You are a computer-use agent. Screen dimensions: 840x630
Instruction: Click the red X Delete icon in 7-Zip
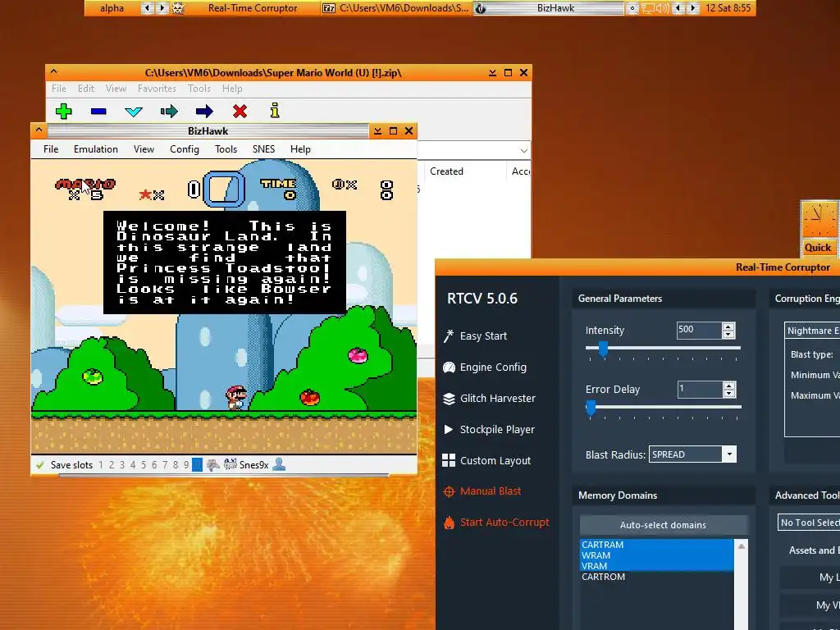pos(240,111)
